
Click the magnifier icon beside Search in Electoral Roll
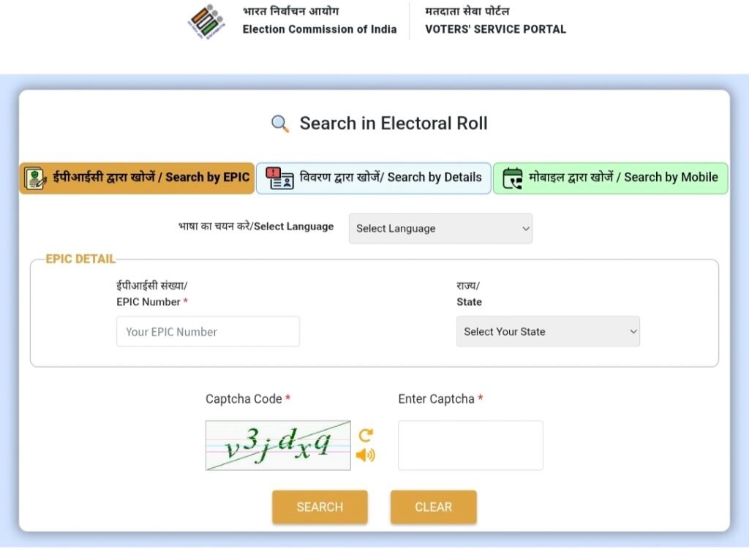(x=280, y=124)
